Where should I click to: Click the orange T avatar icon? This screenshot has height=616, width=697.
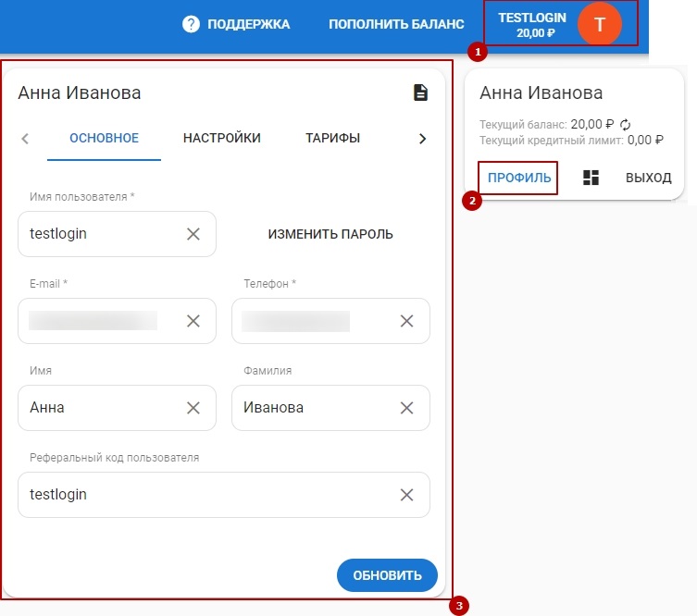(599, 24)
